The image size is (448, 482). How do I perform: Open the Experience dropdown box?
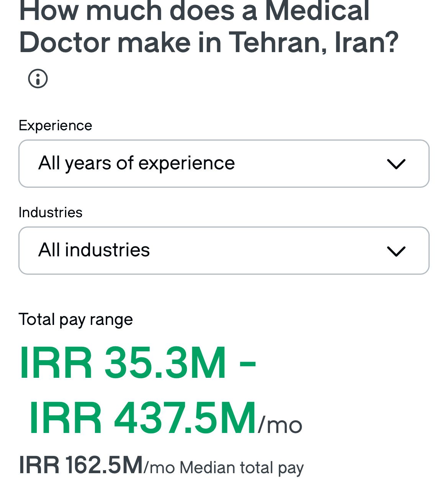pos(224,164)
